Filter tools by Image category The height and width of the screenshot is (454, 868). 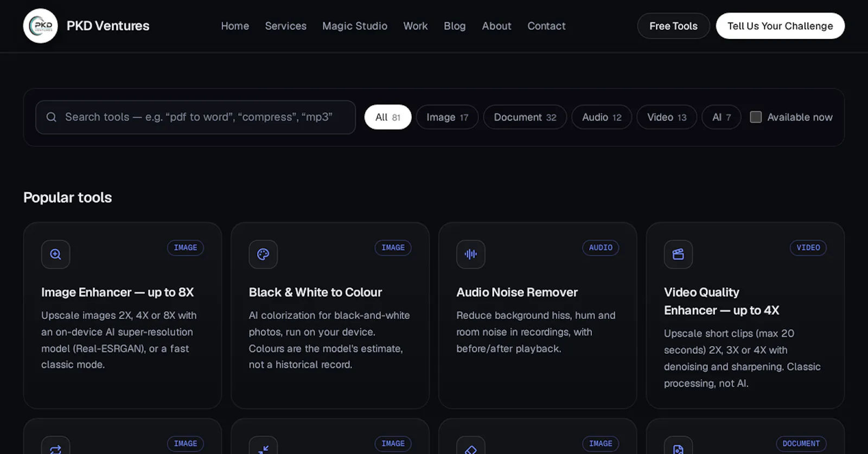[447, 117]
